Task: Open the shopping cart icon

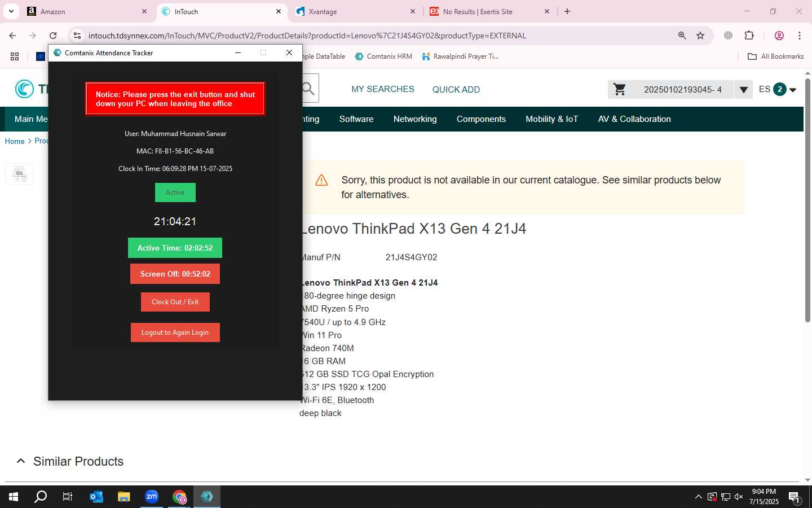Action: coord(620,89)
